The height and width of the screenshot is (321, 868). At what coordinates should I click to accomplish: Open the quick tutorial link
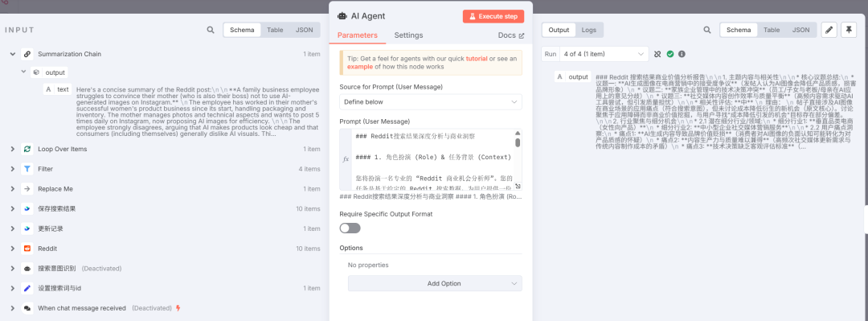point(476,58)
